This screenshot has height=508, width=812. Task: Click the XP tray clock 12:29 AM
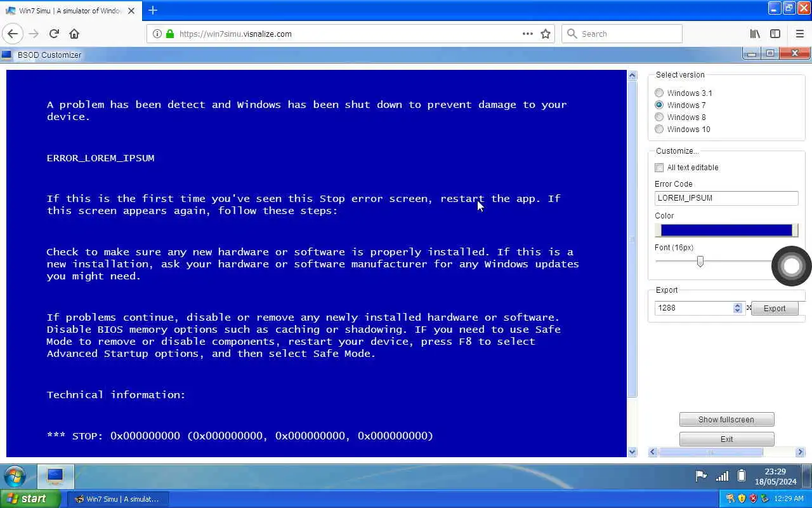789,499
